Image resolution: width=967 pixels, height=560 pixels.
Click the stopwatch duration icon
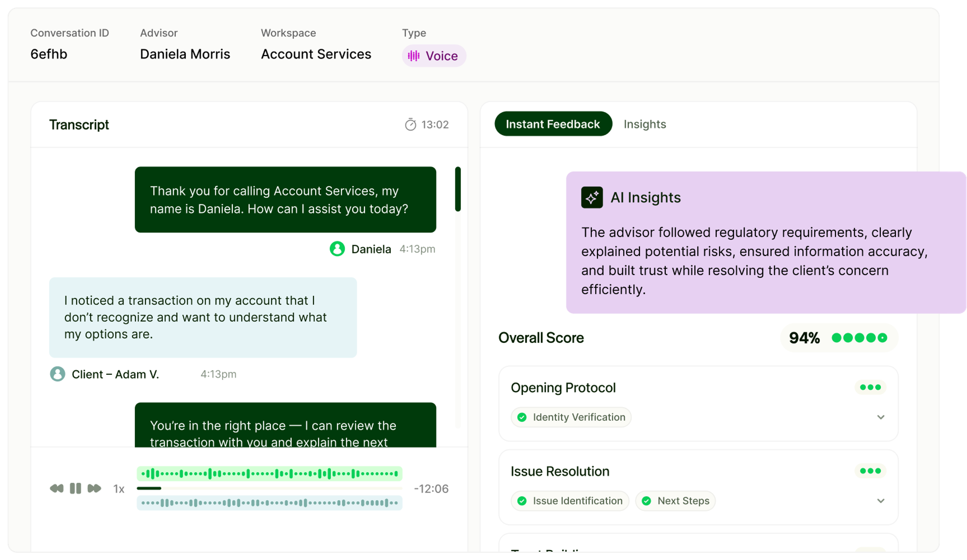[x=410, y=125]
